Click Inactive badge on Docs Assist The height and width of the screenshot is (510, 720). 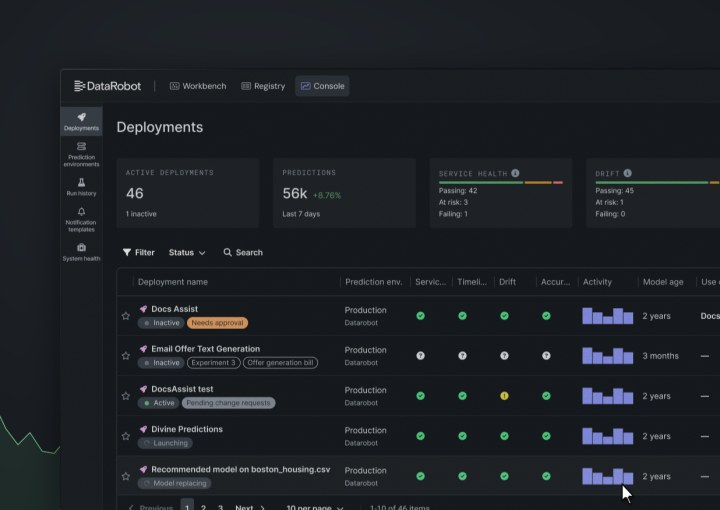pos(161,323)
